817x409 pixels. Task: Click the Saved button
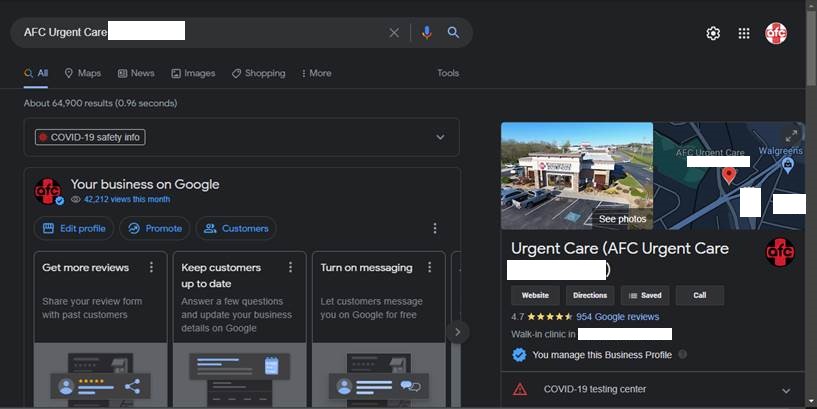[645, 295]
